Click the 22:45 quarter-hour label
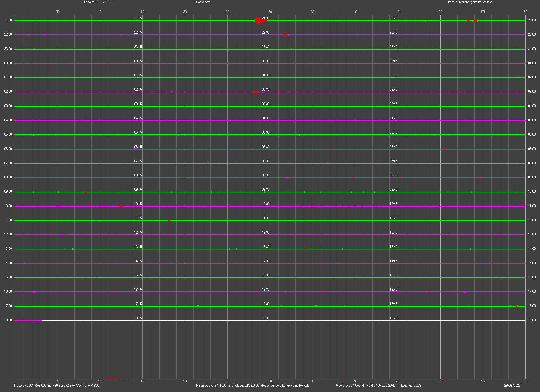The image size is (540, 392). 394,32
